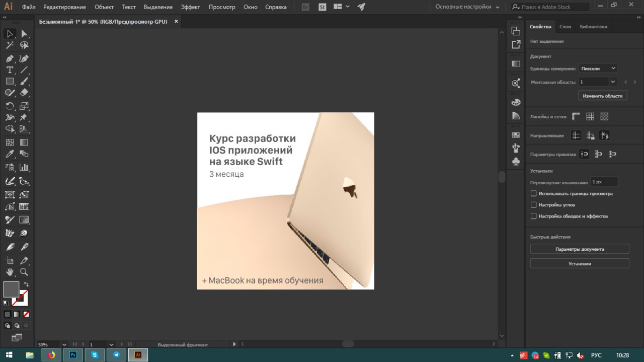The image size is (644, 362).
Task: Open the Asset Export panel icon
Action: tap(516, 44)
